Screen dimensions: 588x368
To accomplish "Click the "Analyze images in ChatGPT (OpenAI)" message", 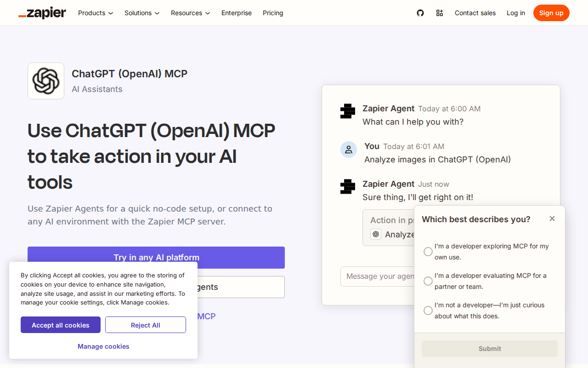I will (437, 160).
